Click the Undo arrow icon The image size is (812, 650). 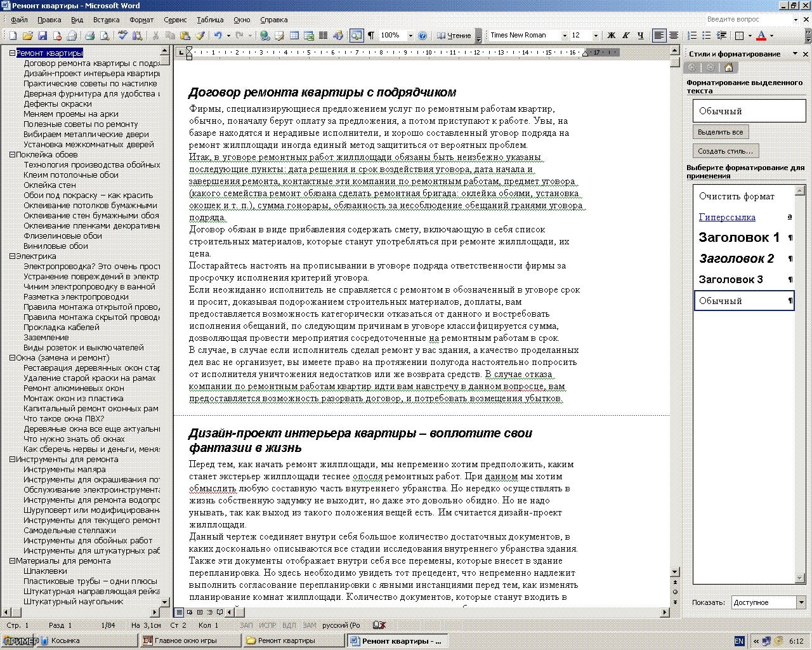[218, 36]
